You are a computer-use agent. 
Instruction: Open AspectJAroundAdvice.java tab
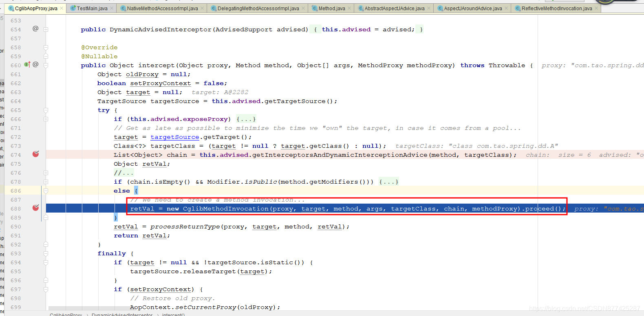click(473, 8)
